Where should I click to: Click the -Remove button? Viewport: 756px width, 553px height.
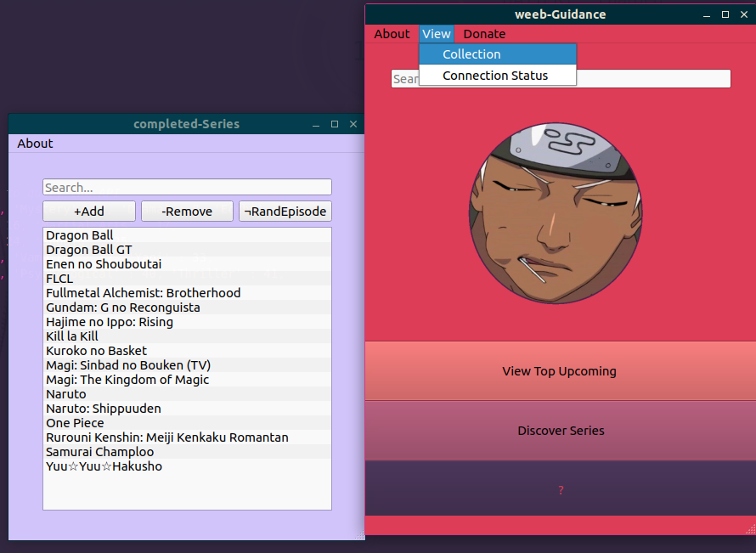tap(187, 212)
